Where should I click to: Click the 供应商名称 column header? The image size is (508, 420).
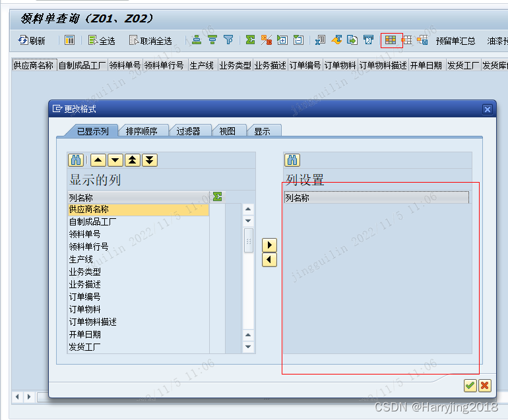(34, 65)
